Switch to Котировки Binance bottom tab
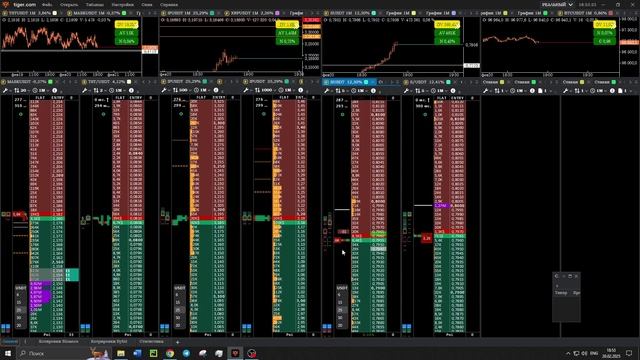Viewport: 640px width, 360px height. [58, 341]
